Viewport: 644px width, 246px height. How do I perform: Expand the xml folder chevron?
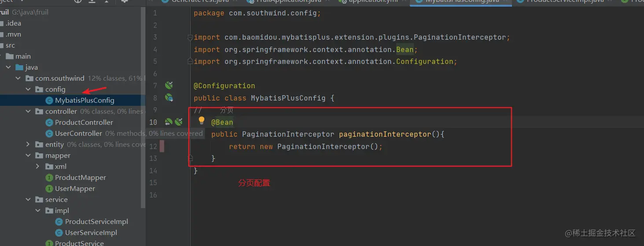click(x=38, y=167)
